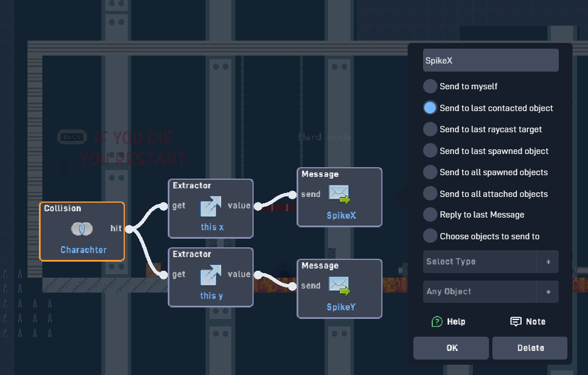Viewport: 588px width, 375px height.
Task: Choose 'Send to last spawned object'
Action: pyautogui.click(x=430, y=151)
